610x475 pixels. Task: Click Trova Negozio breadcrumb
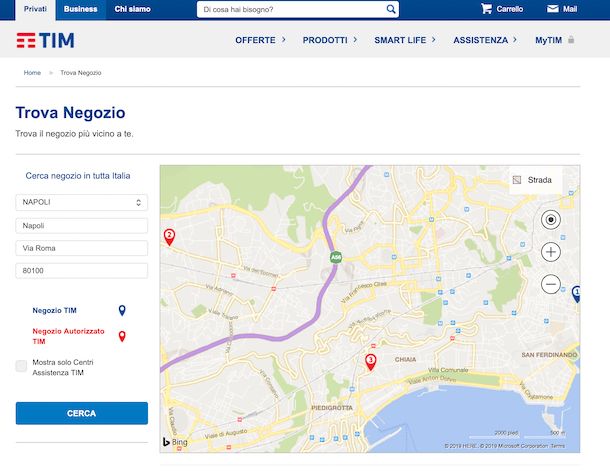click(81, 73)
